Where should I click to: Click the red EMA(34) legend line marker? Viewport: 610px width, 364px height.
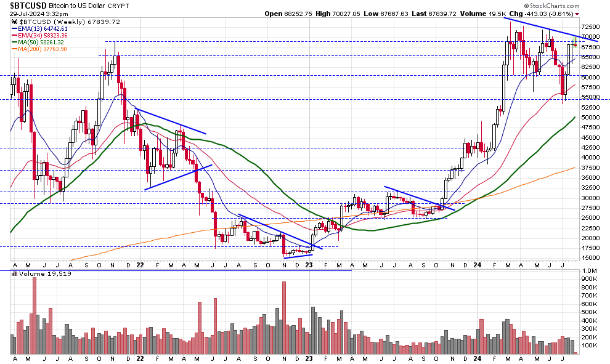pos(14,36)
